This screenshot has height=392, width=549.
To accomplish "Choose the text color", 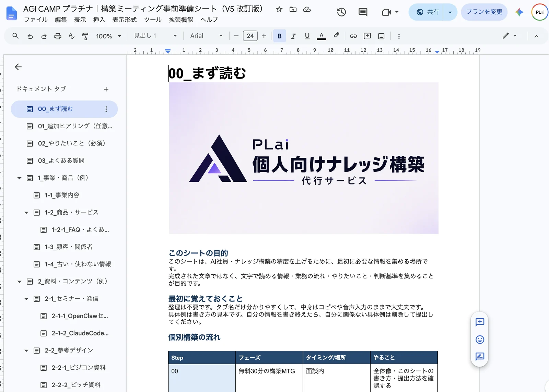I will 321,36.
